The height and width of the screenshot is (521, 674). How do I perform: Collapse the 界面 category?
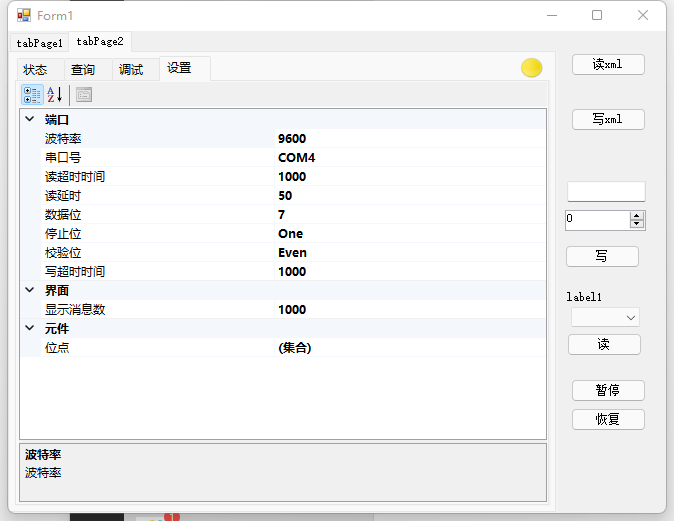pyautogui.click(x=30, y=290)
